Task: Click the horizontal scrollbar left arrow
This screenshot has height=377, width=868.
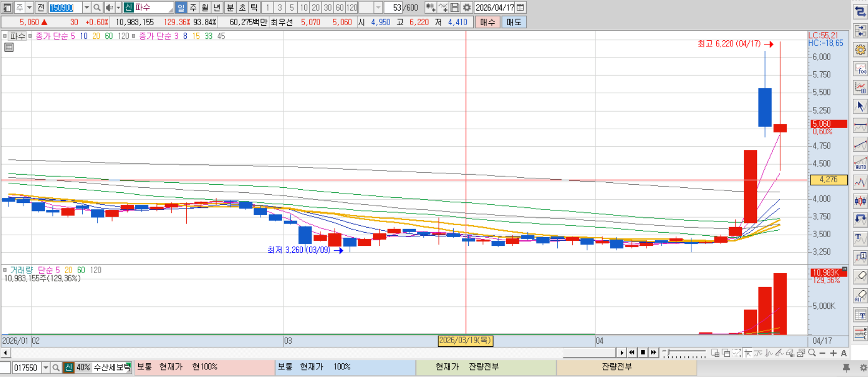Action: tap(6, 353)
